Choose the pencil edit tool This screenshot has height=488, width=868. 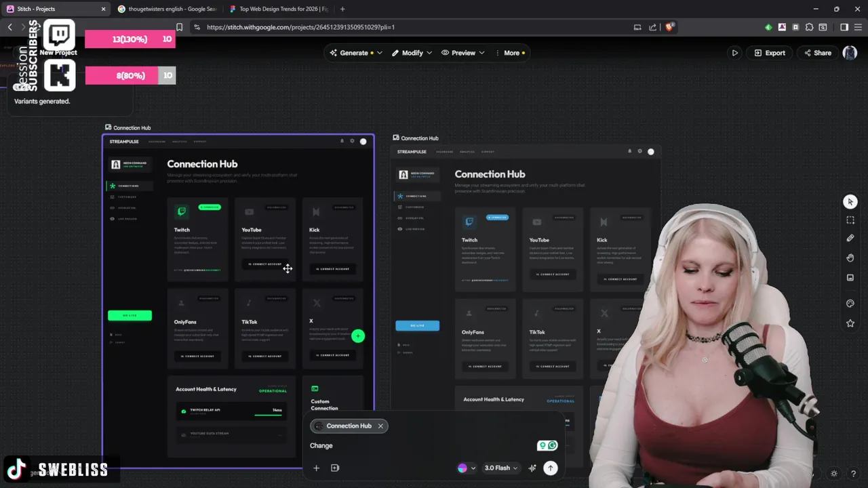pyautogui.click(x=850, y=239)
